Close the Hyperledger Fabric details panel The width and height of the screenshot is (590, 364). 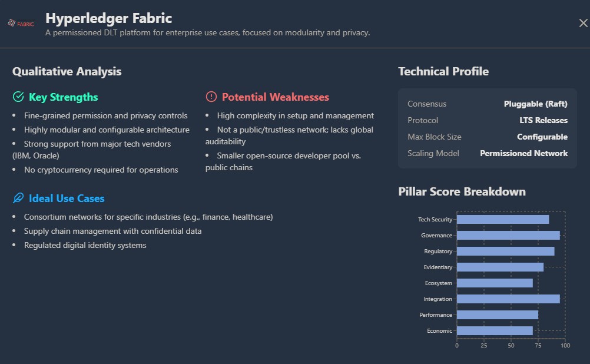coord(583,24)
